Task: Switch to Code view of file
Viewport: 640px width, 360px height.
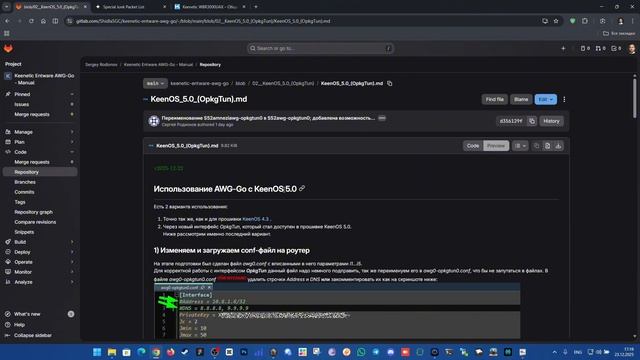Action: point(473,146)
